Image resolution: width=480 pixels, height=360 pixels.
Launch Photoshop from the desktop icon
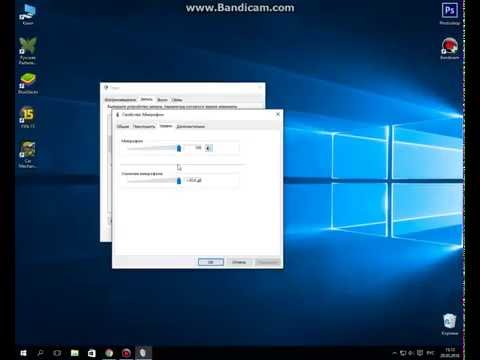click(450, 14)
